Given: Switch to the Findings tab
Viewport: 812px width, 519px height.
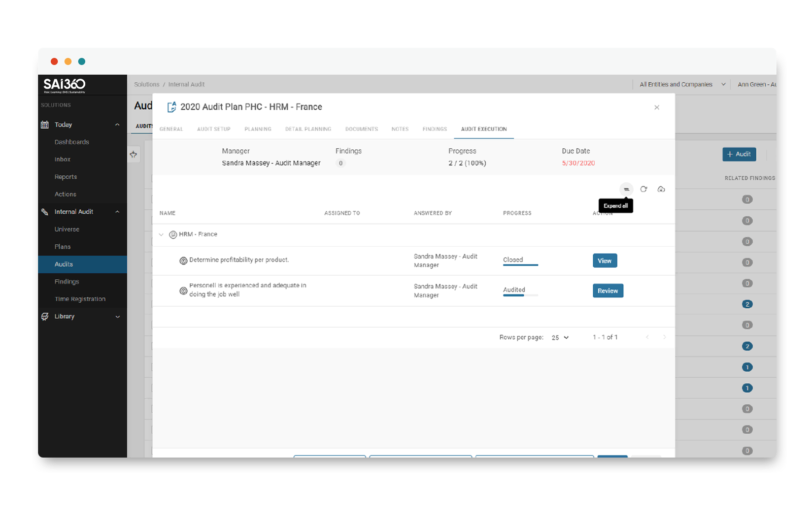Looking at the screenshot, I should (x=434, y=129).
